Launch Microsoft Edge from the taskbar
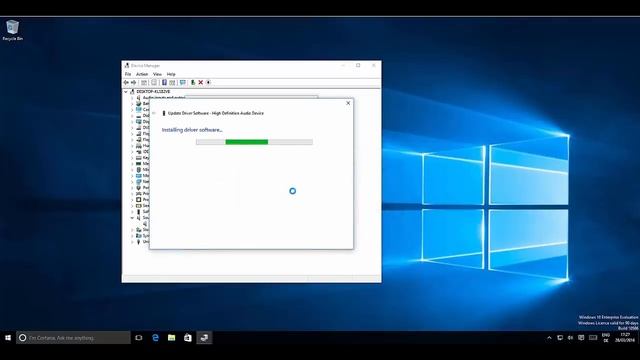The height and width of the screenshot is (360, 640). click(x=155, y=338)
